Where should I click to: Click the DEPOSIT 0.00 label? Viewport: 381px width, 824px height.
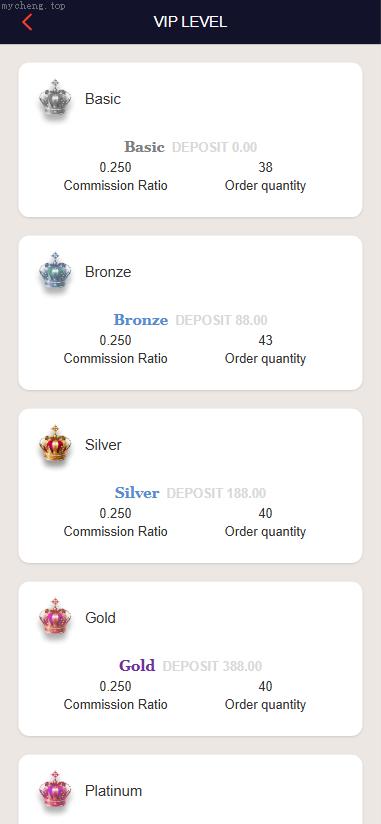[x=214, y=147]
